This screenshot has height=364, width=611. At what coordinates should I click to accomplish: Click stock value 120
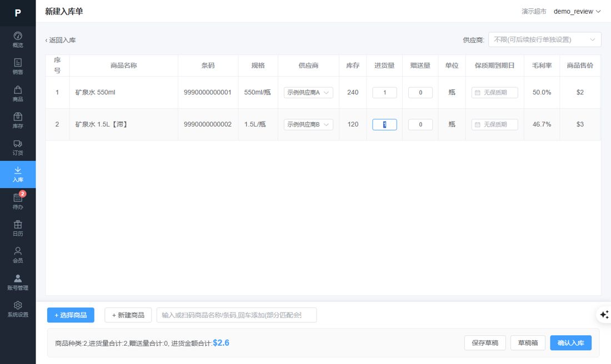[x=353, y=125]
